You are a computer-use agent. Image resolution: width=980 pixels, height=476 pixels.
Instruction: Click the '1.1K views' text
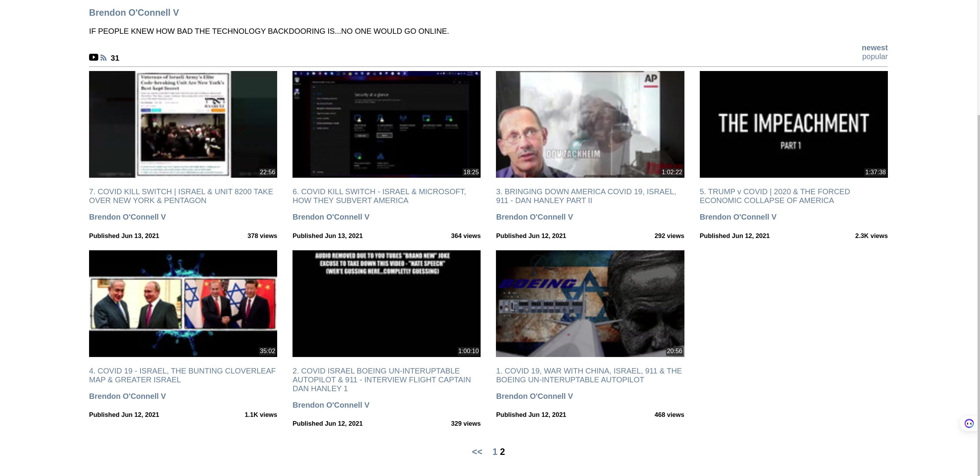[261, 415]
